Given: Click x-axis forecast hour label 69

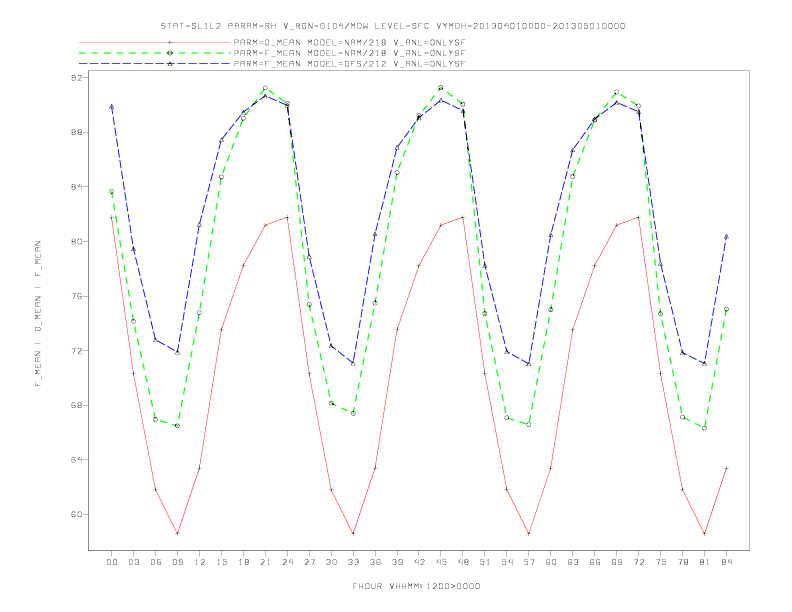Looking at the screenshot, I should click(x=617, y=562).
